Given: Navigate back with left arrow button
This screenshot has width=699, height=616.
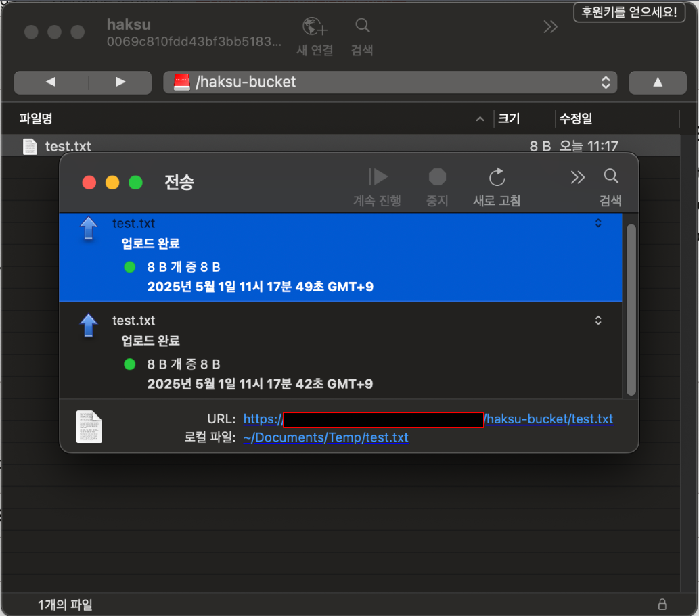Looking at the screenshot, I should click(51, 82).
